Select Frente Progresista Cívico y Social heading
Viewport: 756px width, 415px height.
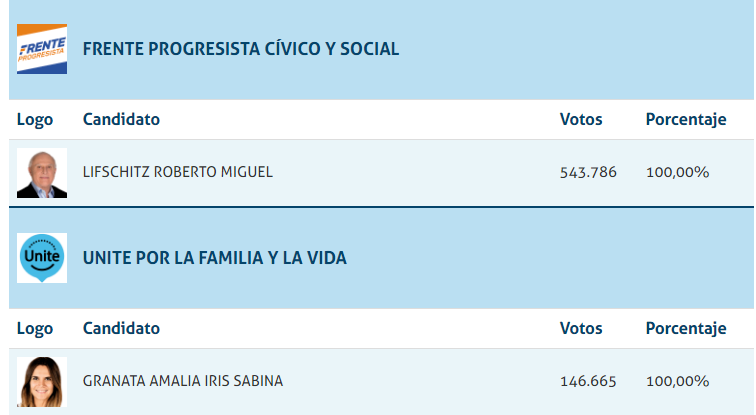click(x=240, y=49)
